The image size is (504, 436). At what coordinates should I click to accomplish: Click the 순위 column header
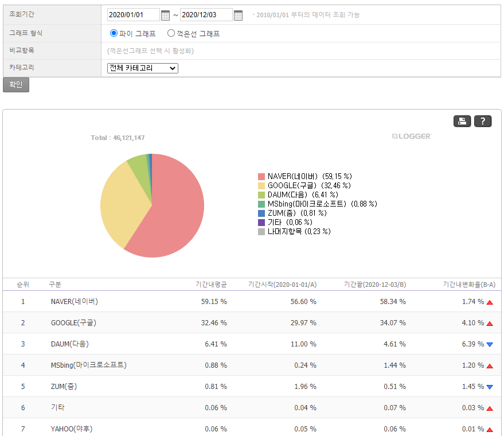[23, 285]
